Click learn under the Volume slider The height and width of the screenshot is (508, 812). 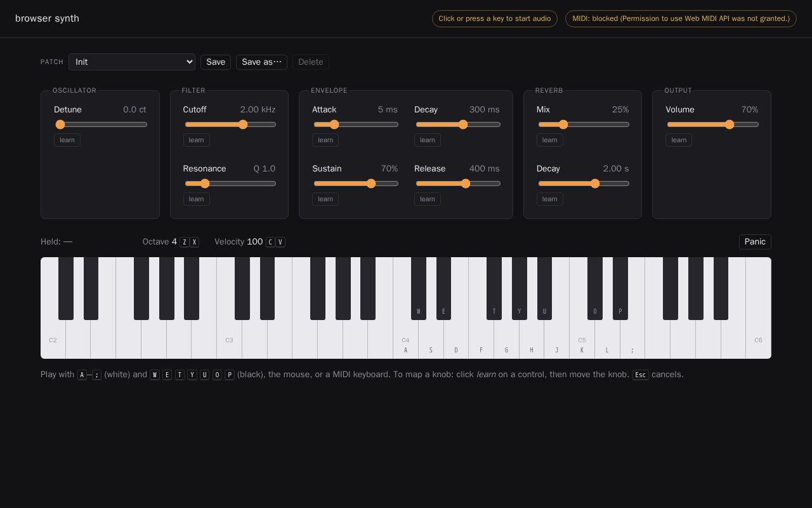click(679, 140)
